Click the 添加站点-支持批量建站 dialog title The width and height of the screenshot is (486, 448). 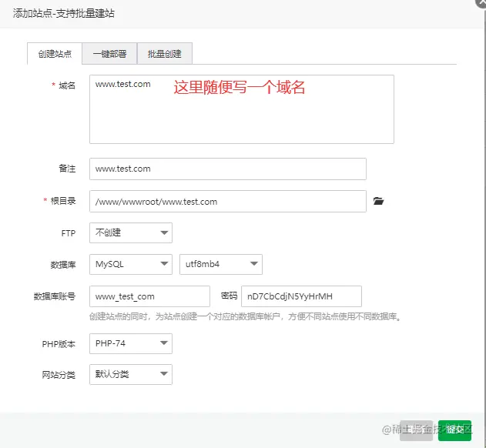tap(64, 13)
